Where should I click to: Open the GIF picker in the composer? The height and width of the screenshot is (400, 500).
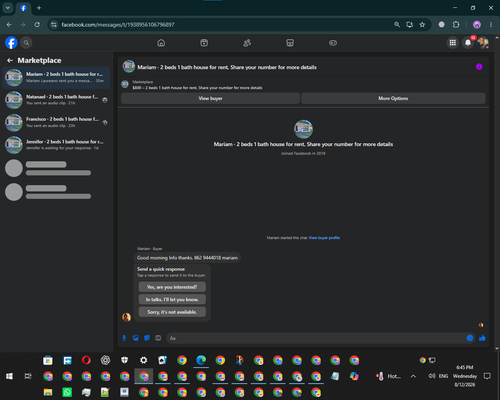pyautogui.click(x=158, y=338)
